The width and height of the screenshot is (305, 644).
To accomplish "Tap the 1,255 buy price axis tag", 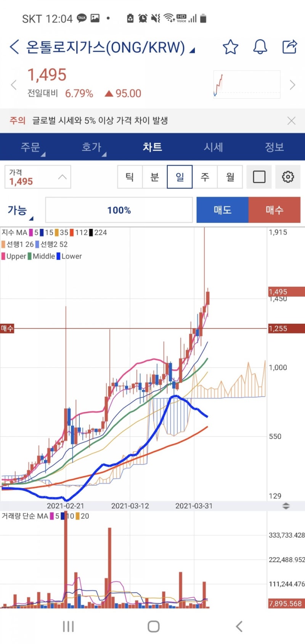I will [x=286, y=328].
